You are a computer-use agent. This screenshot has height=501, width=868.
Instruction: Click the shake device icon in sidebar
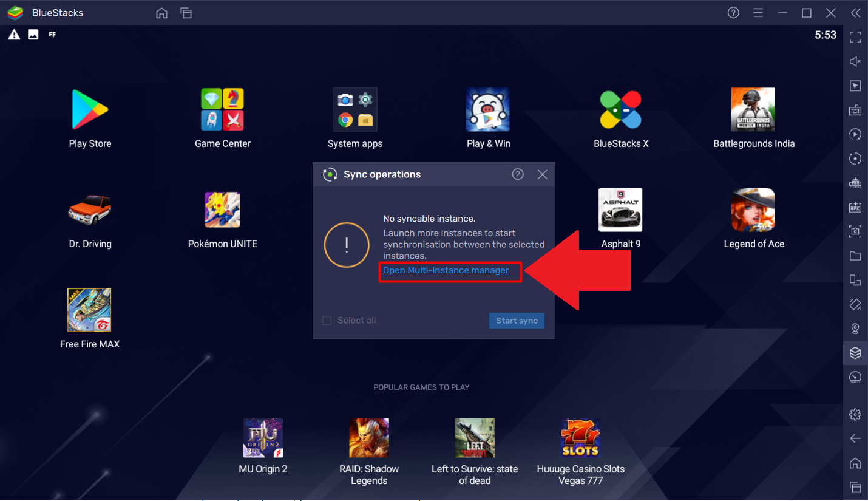855,304
